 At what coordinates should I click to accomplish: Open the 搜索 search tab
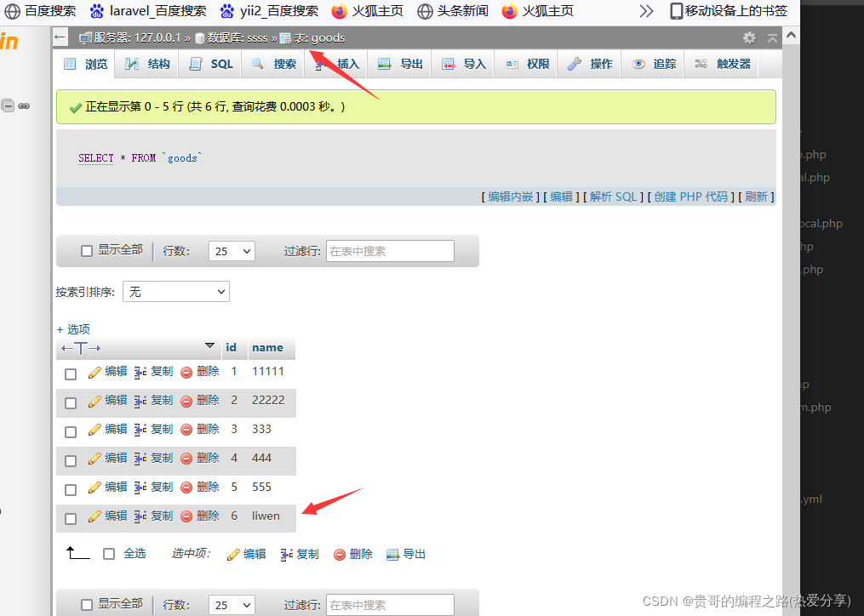click(273, 64)
